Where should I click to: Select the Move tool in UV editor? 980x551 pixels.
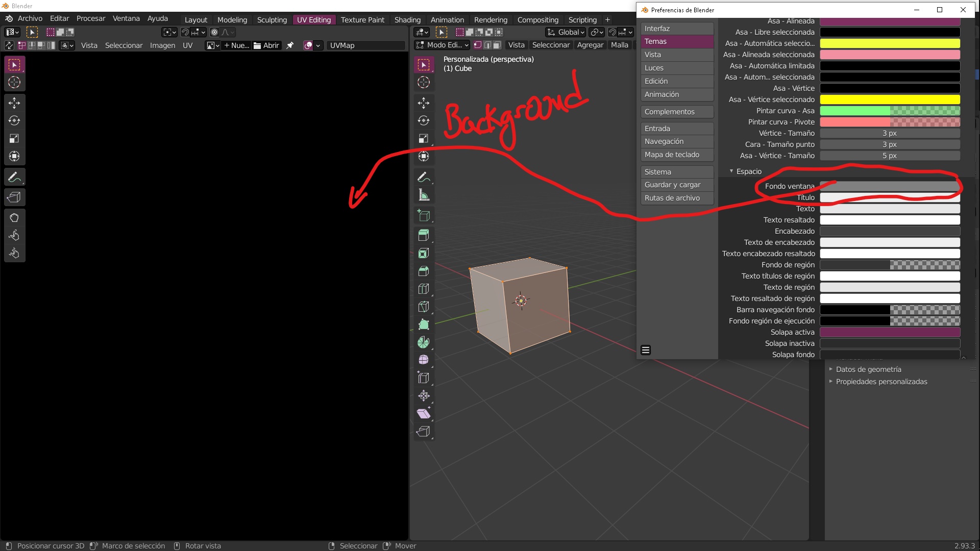click(x=14, y=103)
